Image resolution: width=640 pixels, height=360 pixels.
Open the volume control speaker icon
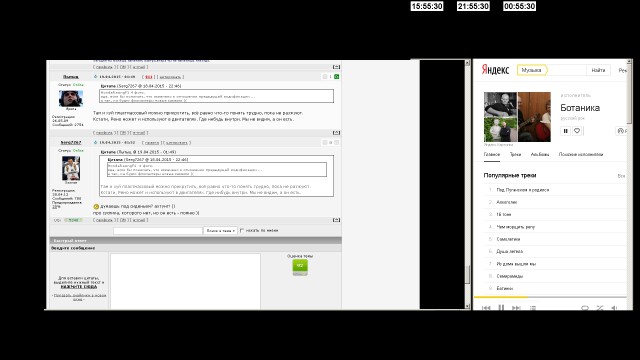click(x=614, y=308)
